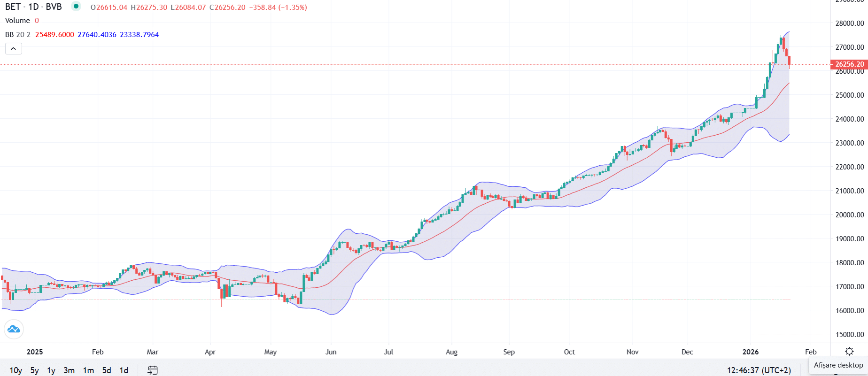Click the current price label 26256.20
This screenshot has width=868, height=376.
[849, 64]
